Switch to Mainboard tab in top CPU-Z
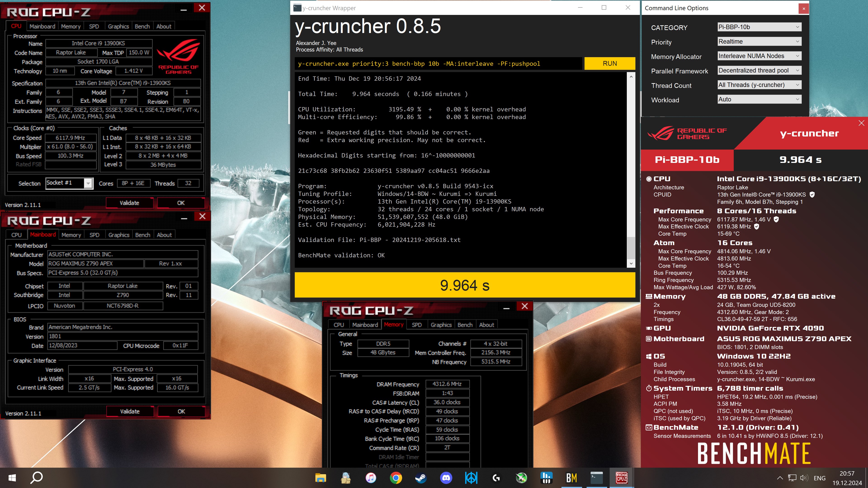Image resolution: width=868 pixels, height=488 pixels. coord(42,26)
